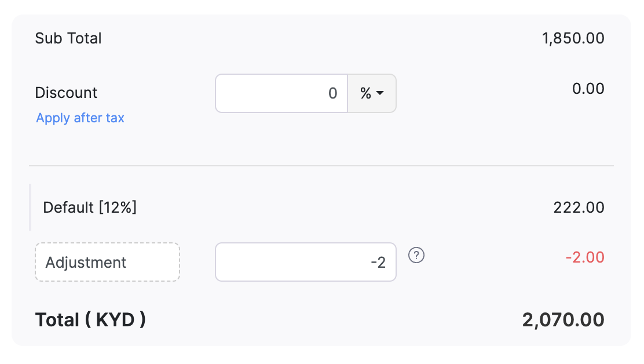Select the Sub Total row label
This screenshot has height=364, width=644.
[68, 38]
